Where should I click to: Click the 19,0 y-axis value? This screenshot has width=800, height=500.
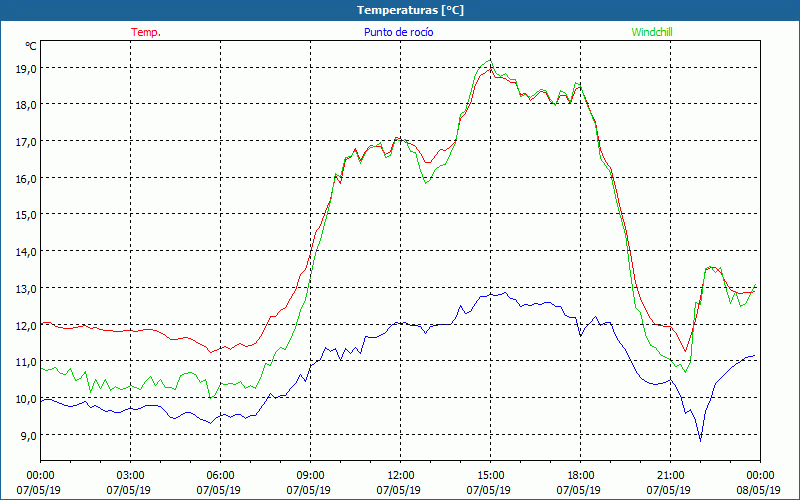[26, 68]
